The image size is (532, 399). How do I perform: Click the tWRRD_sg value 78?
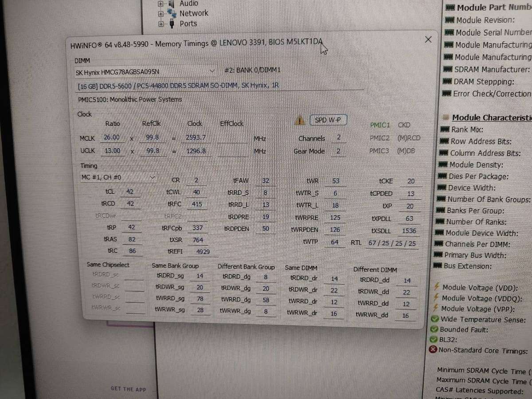click(200, 298)
